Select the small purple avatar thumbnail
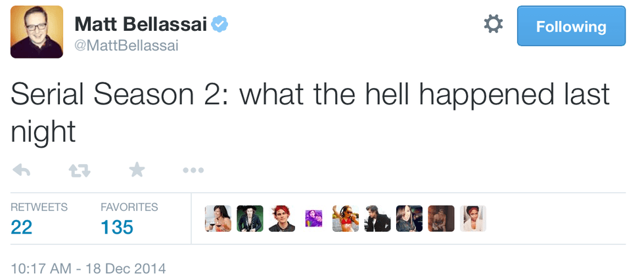Viewport: 644px width, 279px height. coord(313,217)
